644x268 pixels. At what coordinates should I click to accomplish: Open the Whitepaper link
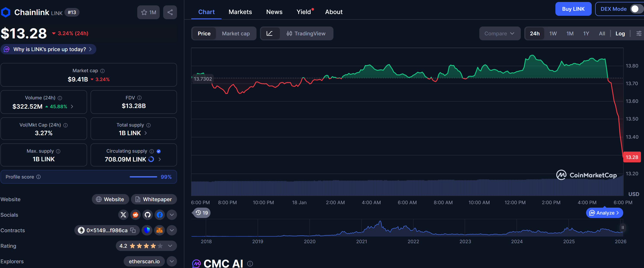[x=154, y=199]
